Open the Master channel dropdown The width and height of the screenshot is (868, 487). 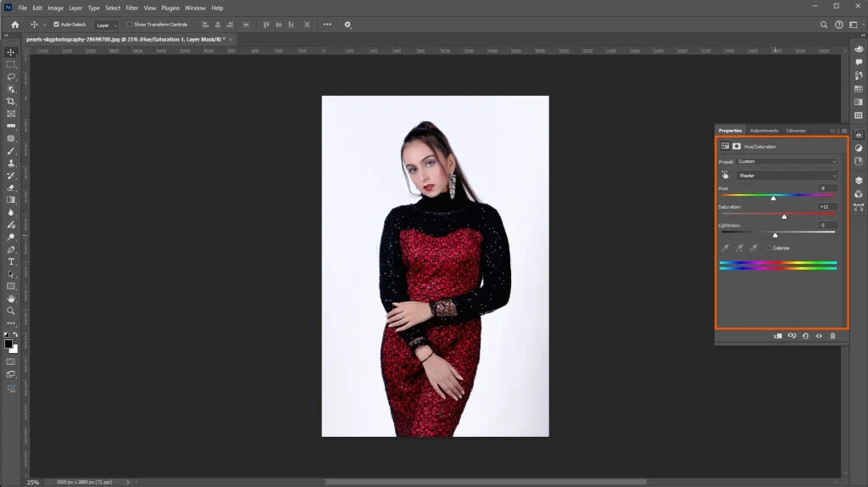(787, 176)
